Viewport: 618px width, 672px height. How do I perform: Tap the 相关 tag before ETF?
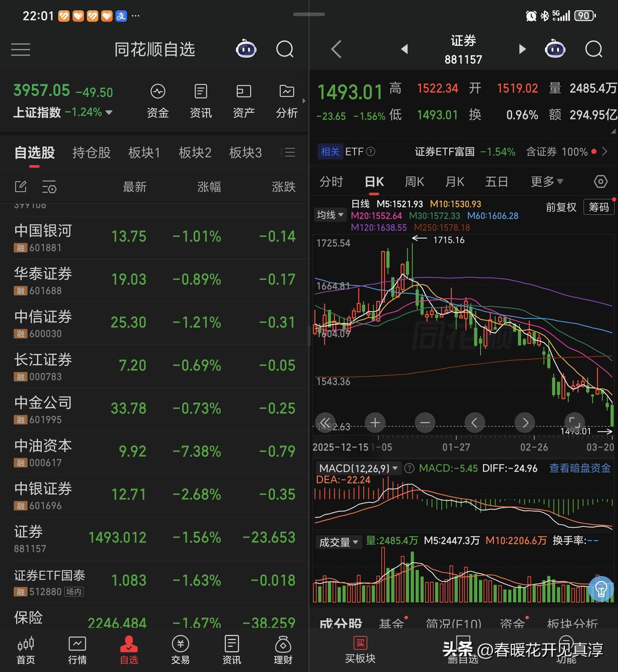tap(330, 152)
